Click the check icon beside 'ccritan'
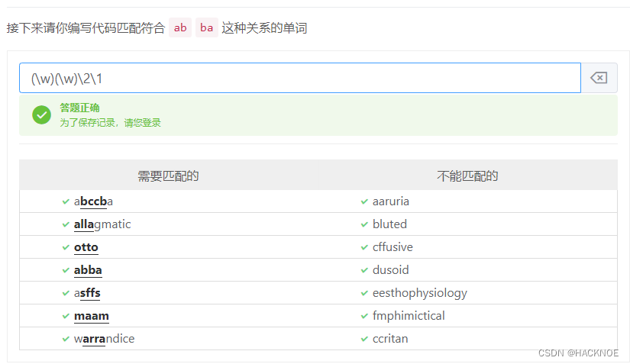630x364 pixels. pos(364,339)
